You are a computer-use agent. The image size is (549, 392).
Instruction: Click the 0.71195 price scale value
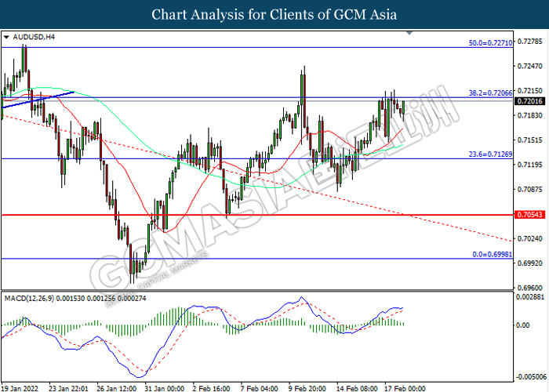coord(529,165)
